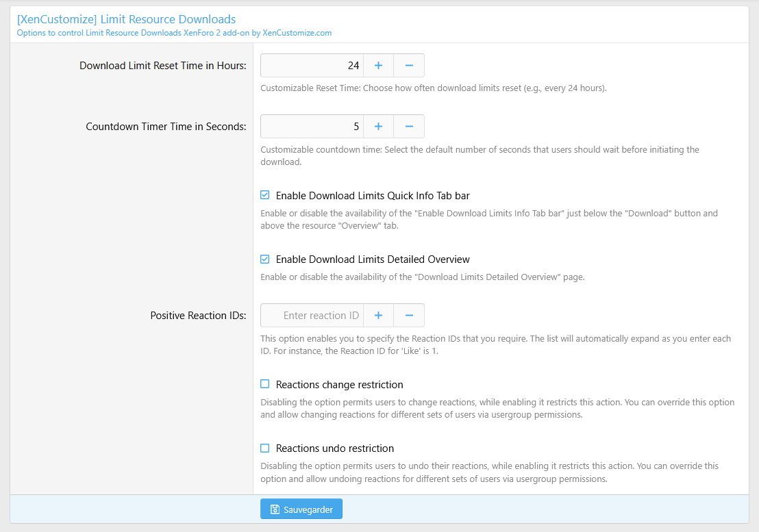
Task: Focus the reset time hours field showing 24
Action: click(x=312, y=66)
